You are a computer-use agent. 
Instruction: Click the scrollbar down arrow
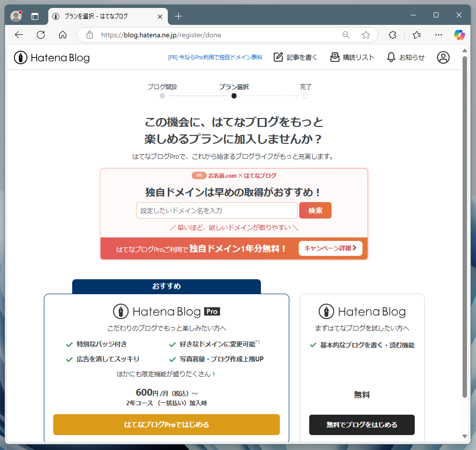coord(465,436)
